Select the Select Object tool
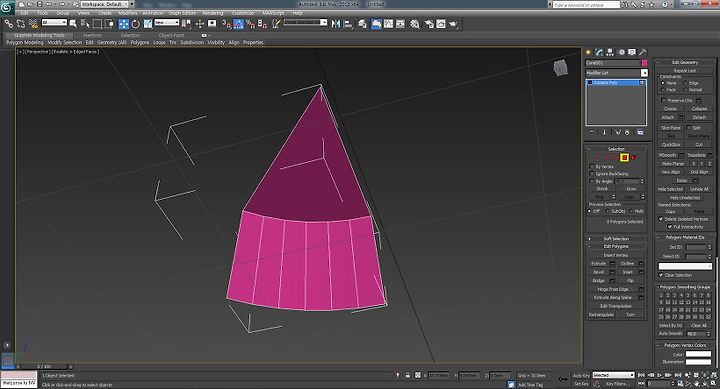The image size is (720, 389). point(73,24)
